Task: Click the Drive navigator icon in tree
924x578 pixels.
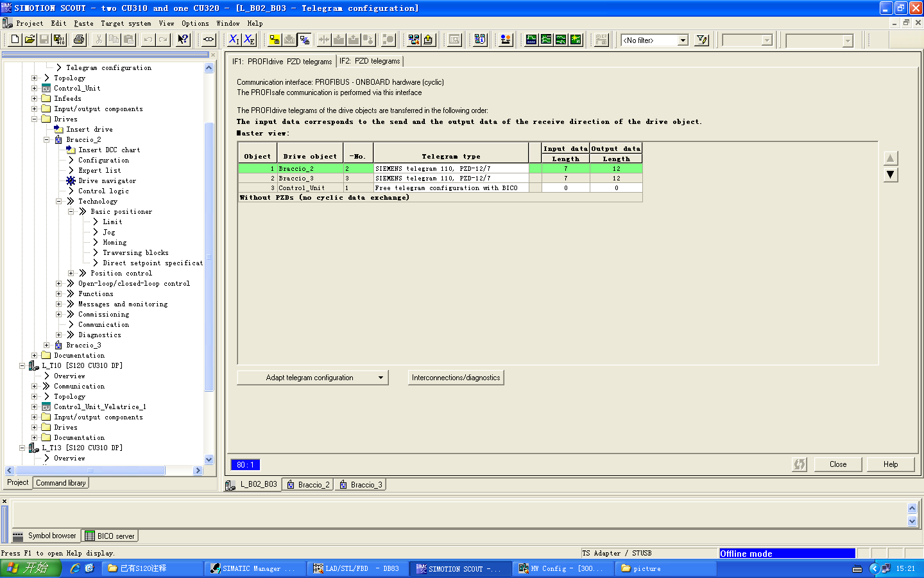Action: (71, 180)
